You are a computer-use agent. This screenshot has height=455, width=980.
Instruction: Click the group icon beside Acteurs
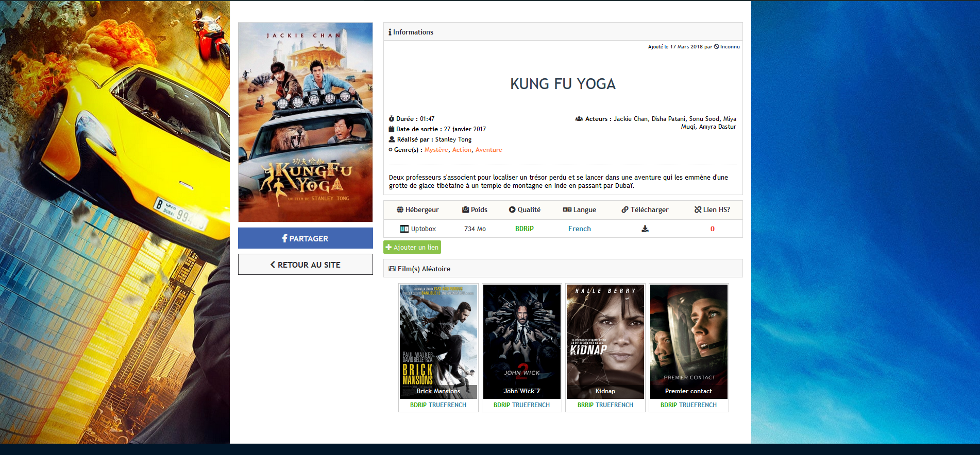(x=579, y=119)
